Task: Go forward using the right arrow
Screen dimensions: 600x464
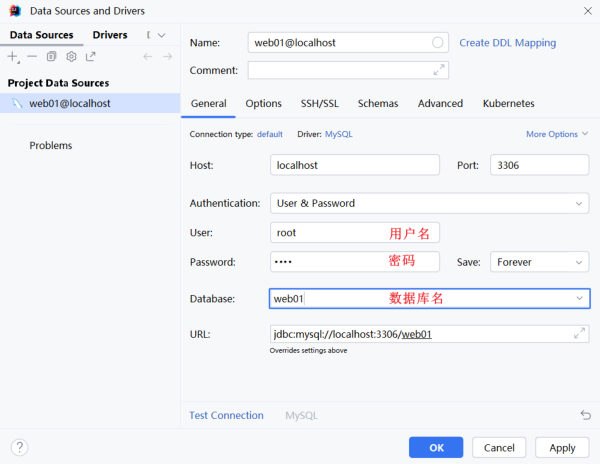Action: [167, 57]
